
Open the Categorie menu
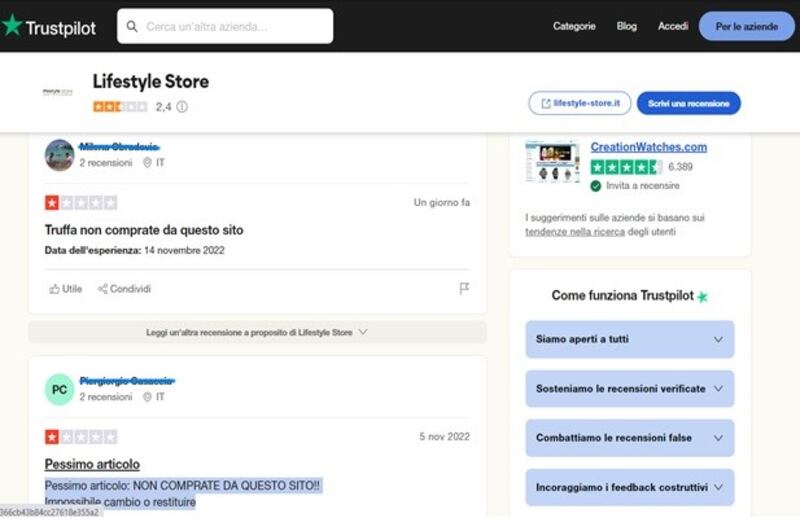574,26
